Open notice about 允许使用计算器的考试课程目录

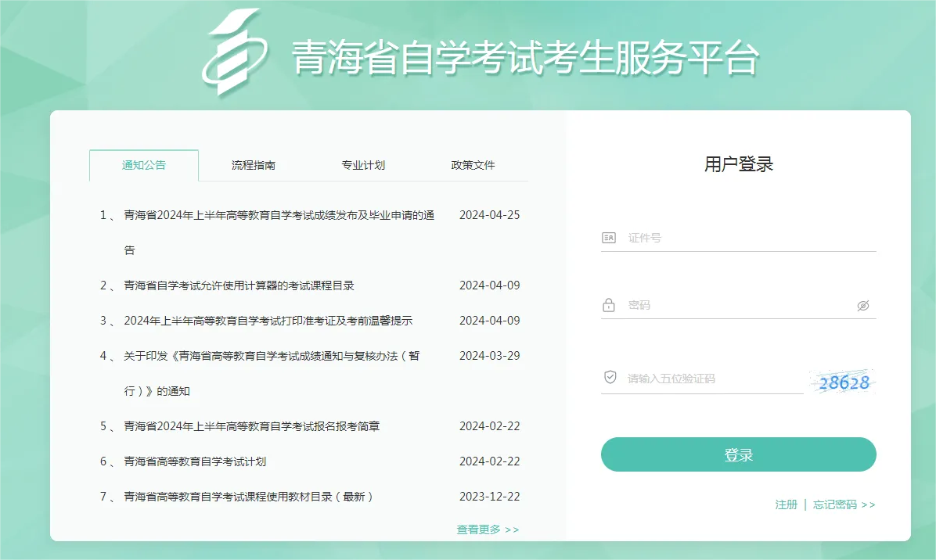(239, 285)
